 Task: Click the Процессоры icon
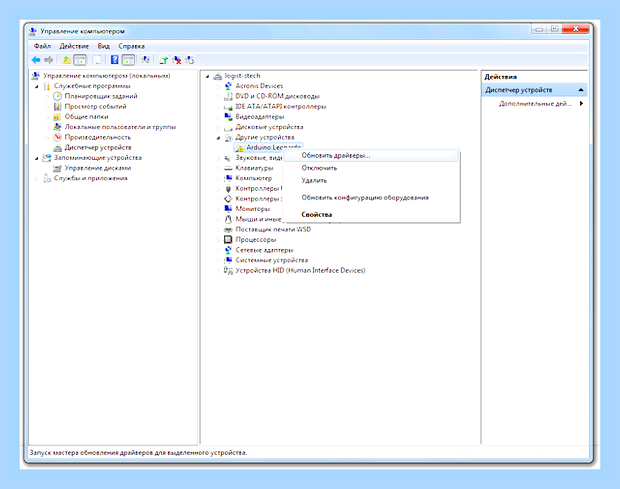228,240
